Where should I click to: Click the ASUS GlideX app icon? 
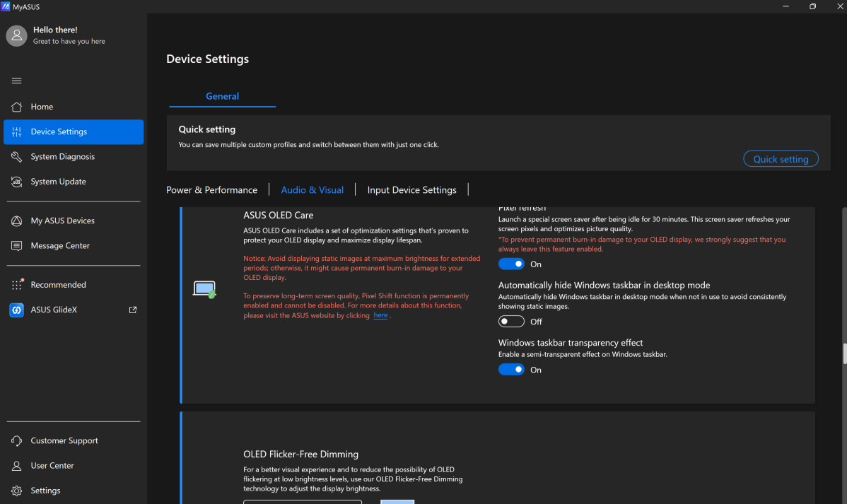coord(17,310)
